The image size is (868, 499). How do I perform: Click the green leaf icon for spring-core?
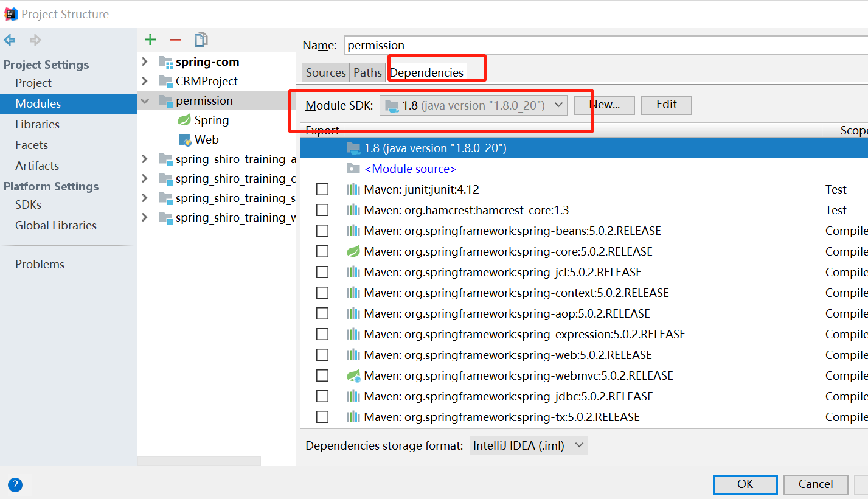(353, 251)
